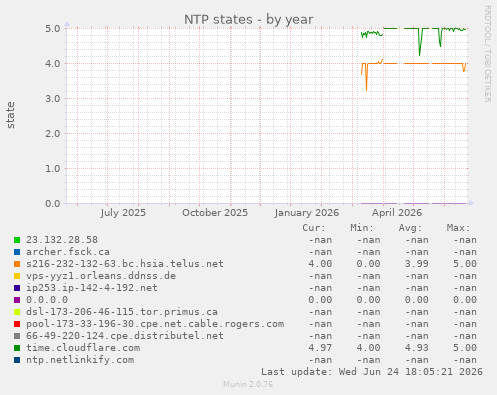This screenshot has height=395, width=497.
Task: Click the 4.0 y-axis tick label
Action: click(53, 63)
